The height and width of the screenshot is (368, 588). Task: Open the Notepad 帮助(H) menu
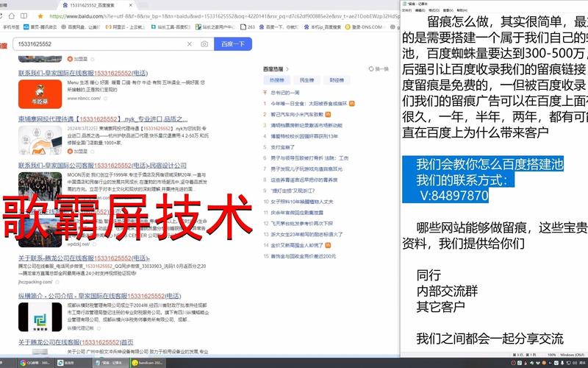(462, 10)
